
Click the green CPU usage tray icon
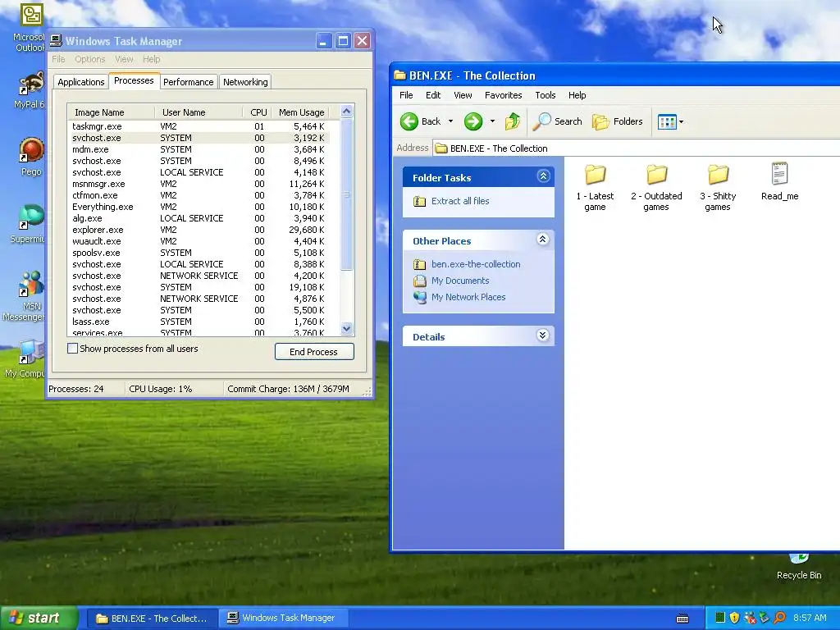[x=720, y=618]
